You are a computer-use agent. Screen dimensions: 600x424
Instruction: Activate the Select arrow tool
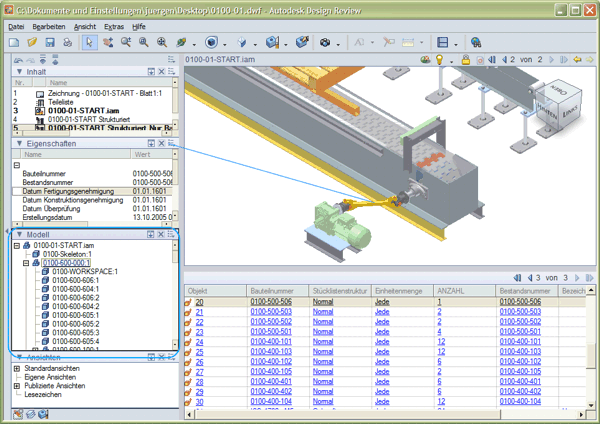pos(90,42)
